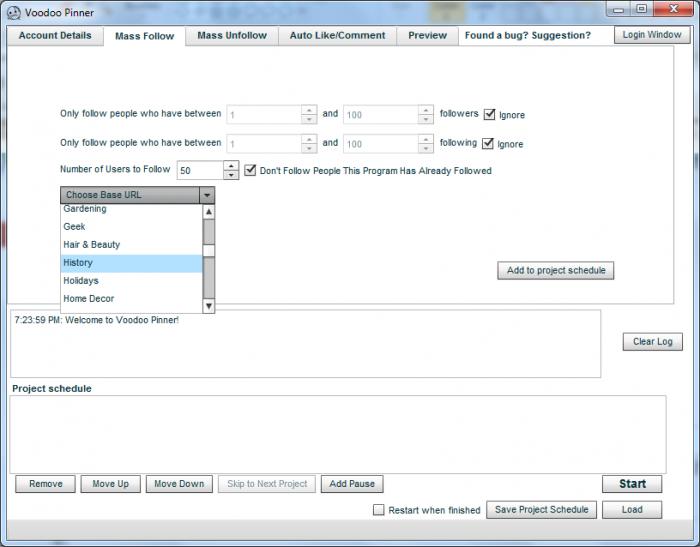Click the list scrollbar up arrow
700x547 pixels.
[x=208, y=212]
